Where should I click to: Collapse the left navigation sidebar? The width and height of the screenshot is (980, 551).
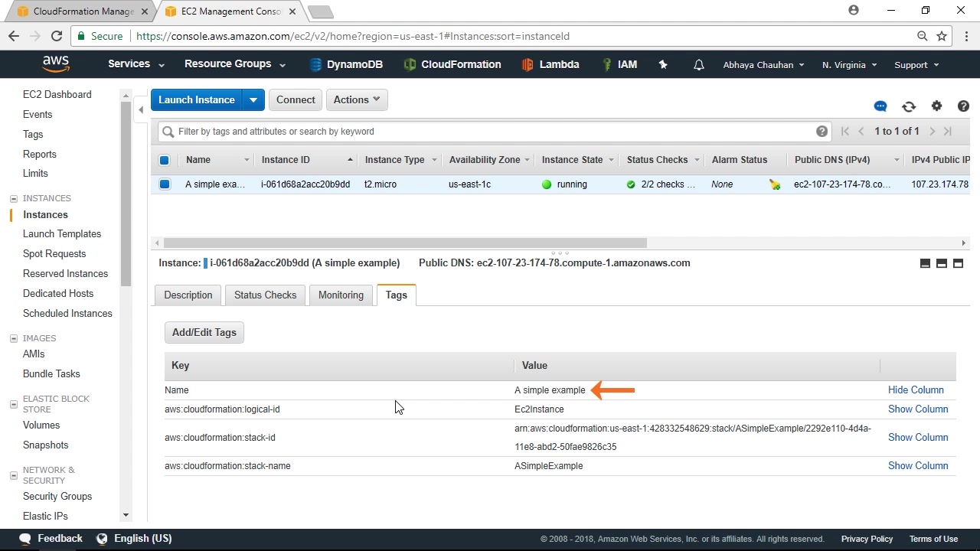click(x=141, y=109)
